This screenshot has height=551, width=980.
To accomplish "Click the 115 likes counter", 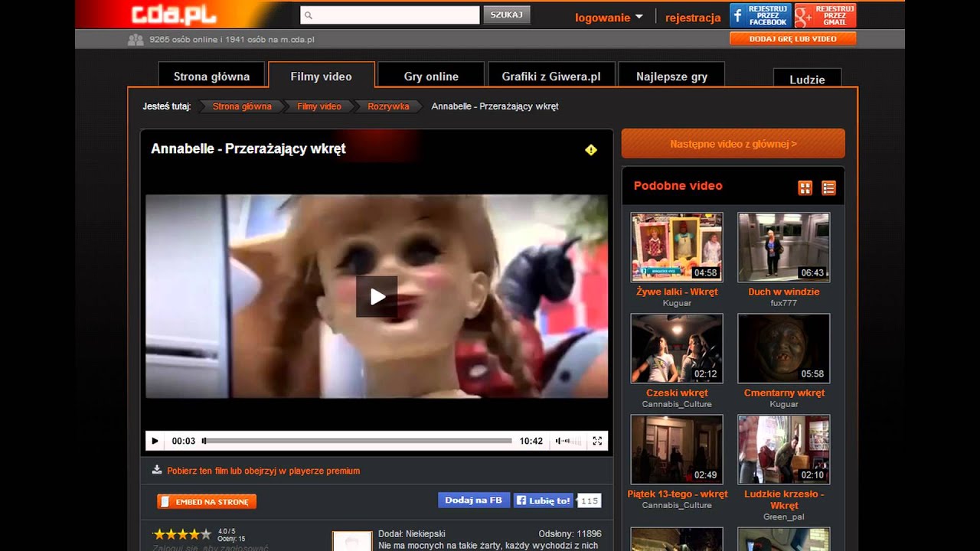I will click(589, 500).
